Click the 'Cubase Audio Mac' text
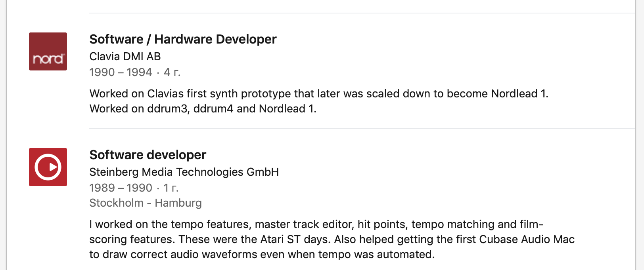The image size is (644, 270). [527, 240]
